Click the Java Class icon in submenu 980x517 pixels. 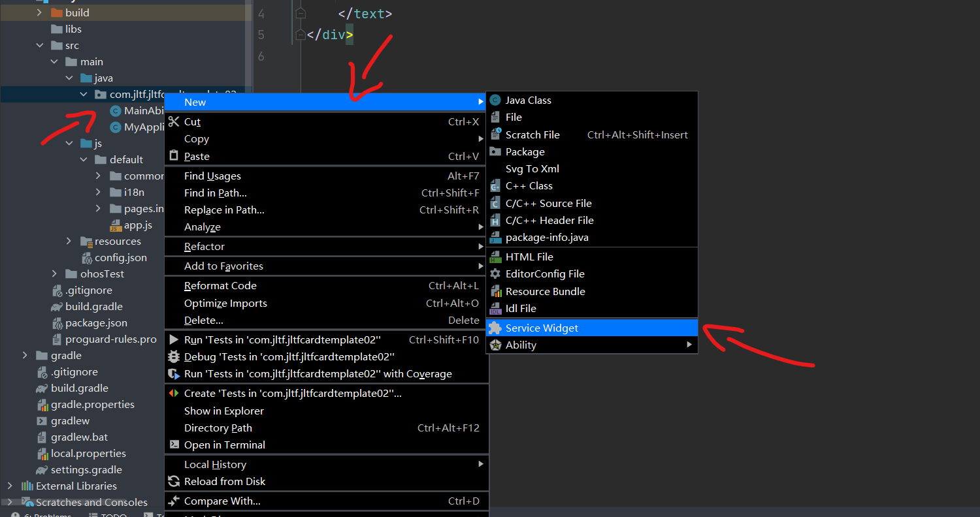tap(495, 101)
